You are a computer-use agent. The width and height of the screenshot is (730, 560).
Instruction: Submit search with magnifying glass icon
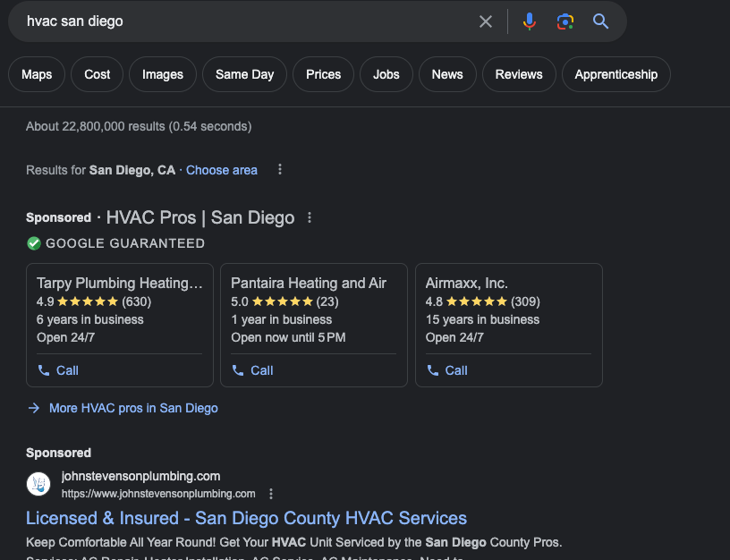pos(600,21)
